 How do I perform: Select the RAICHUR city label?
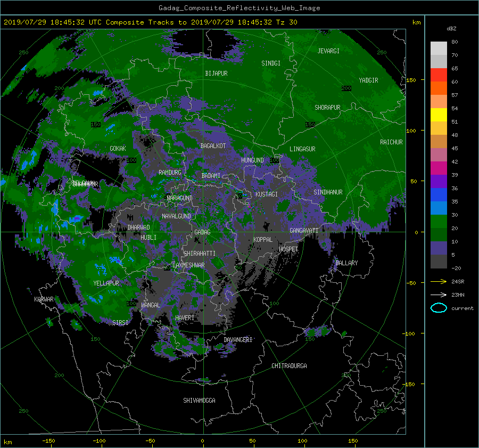[x=391, y=142]
